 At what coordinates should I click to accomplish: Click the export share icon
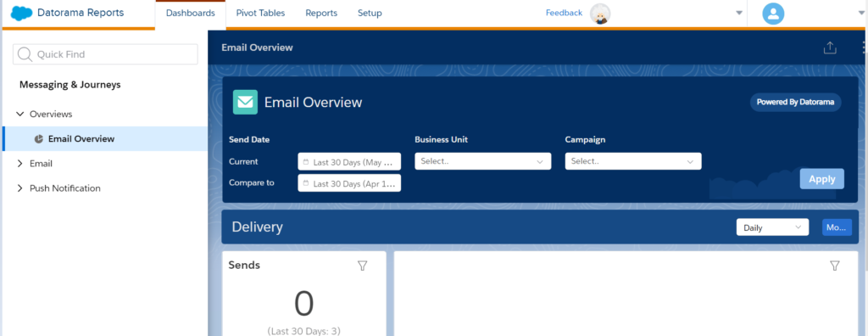[x=830, y=48]
